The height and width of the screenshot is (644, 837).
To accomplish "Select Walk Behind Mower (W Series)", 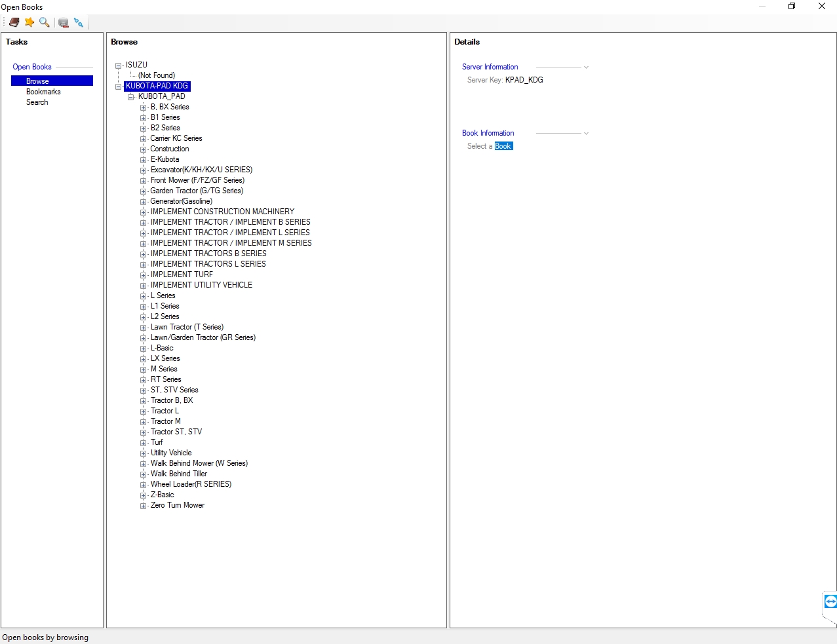I will [x=199, y=463].
